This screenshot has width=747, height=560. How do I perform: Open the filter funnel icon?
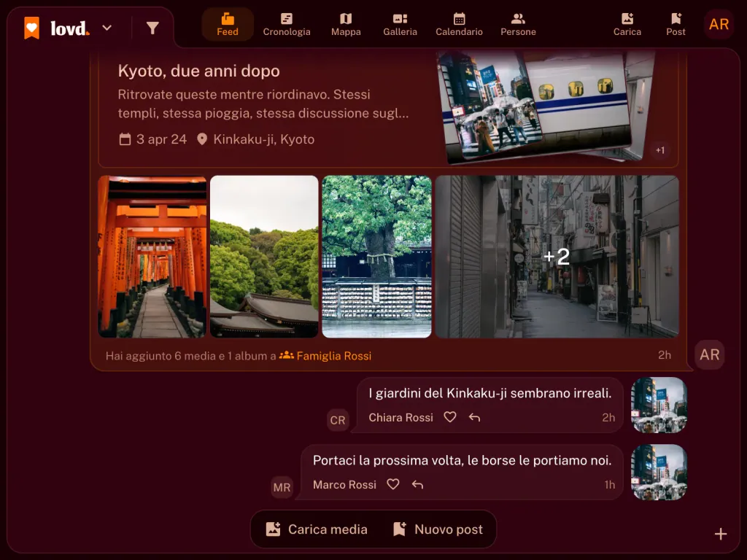click(x=152, y=28)
